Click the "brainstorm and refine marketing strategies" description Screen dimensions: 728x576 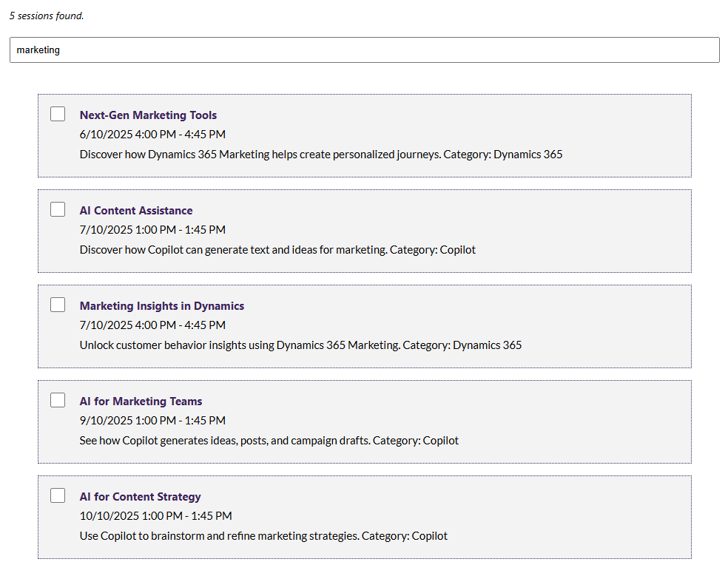click(263, 536)
